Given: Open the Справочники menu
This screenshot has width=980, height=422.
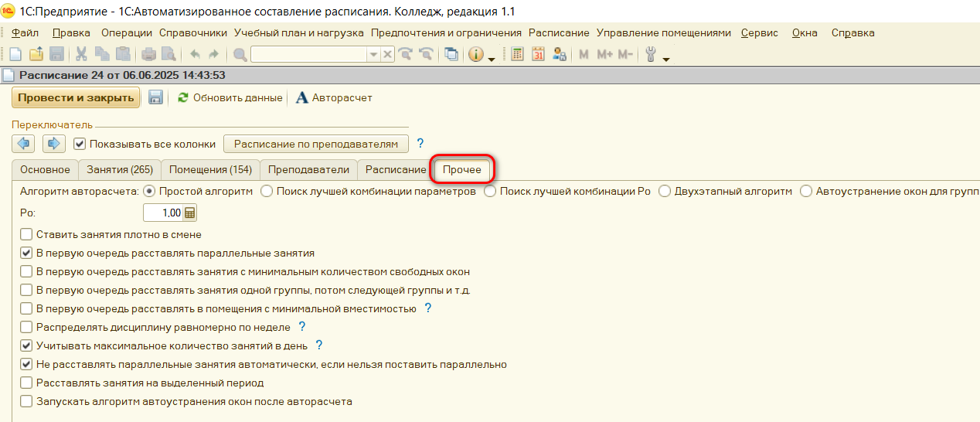Looking at the screenshot, I should click(193, 32).
